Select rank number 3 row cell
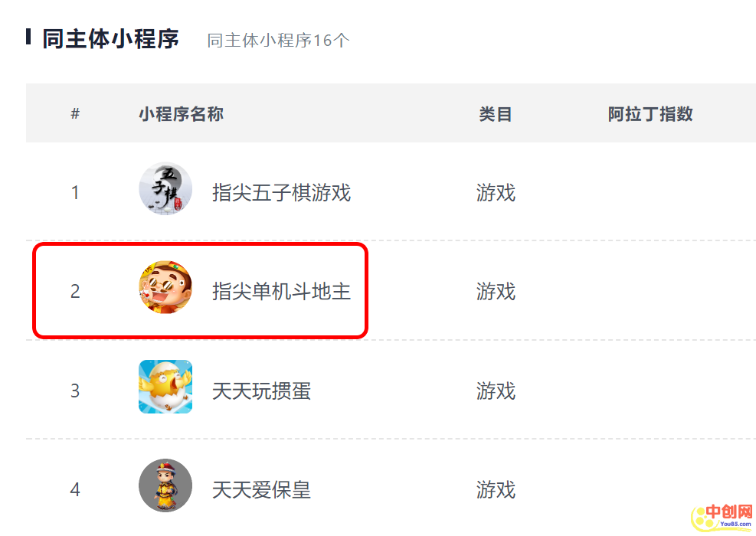Viewport: 756px width, 536px height. (75, 391)
